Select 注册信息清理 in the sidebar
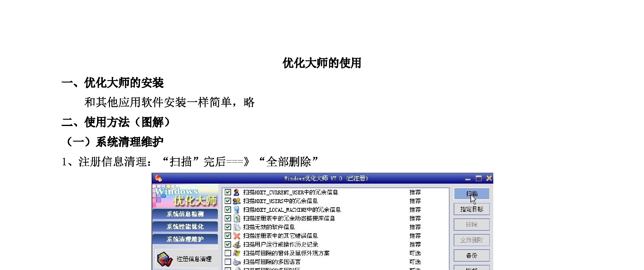The image size is (644, 270). tap(186, 259)
